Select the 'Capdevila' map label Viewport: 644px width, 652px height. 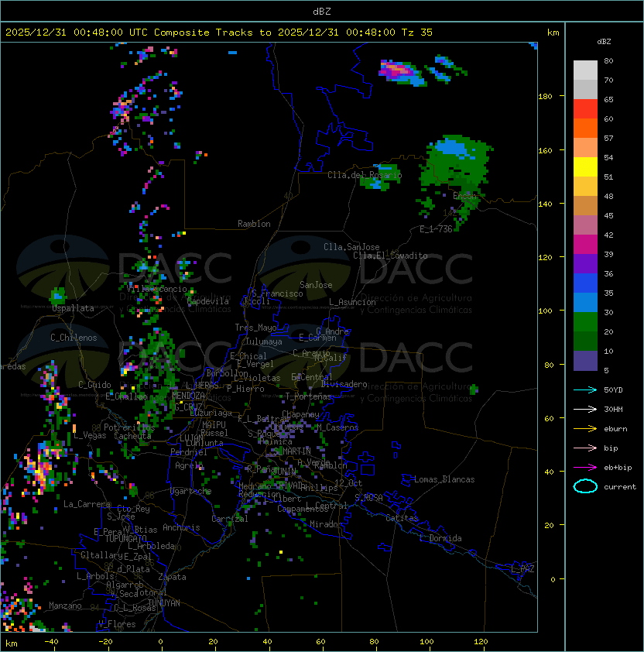[208, 301]
